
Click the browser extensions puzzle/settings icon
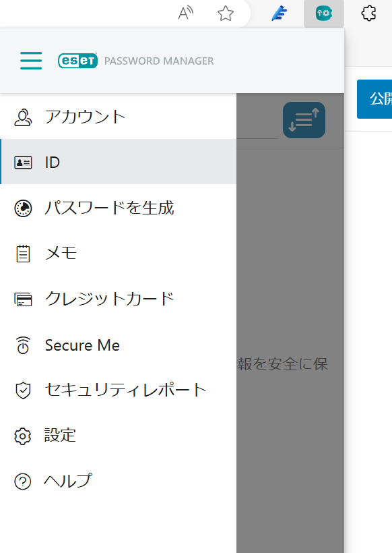[x=368, y=13]
